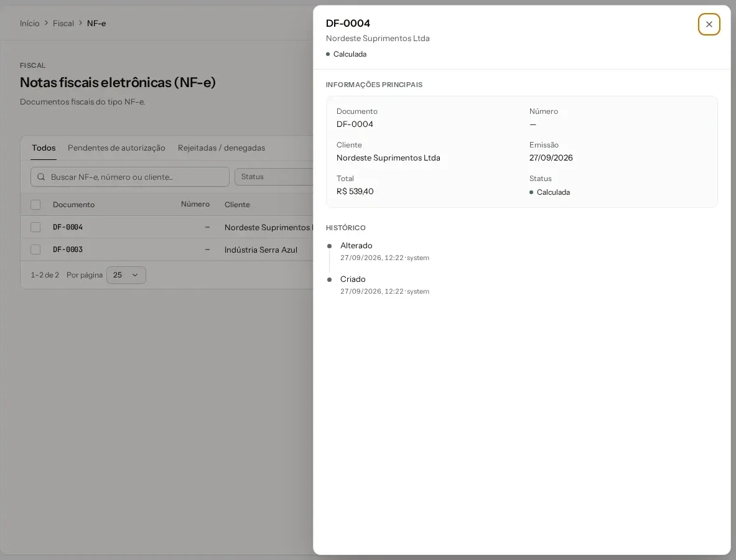
Task: Check the DF-0004 row checkbox
Action: [35, 227]
